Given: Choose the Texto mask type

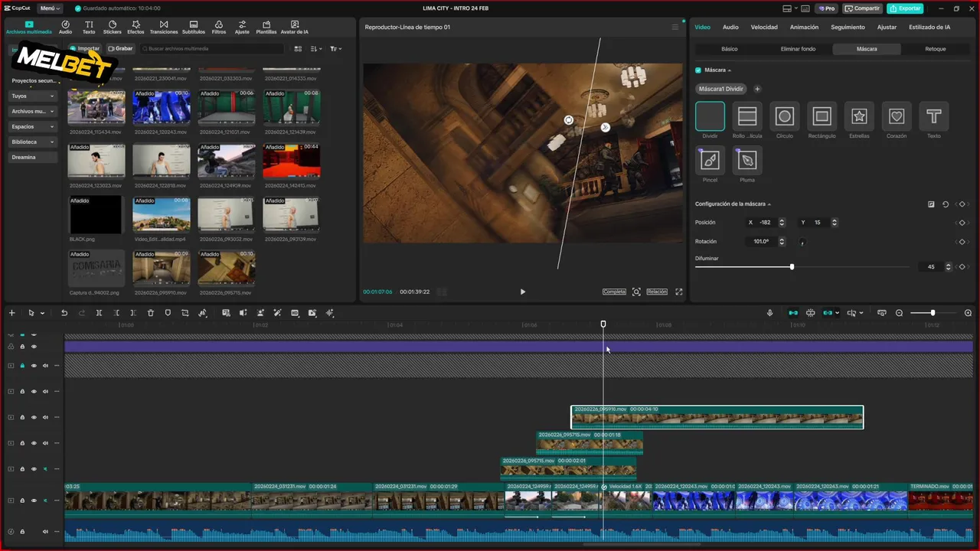Looking at the screenshot, I should (x=934, y=116).
